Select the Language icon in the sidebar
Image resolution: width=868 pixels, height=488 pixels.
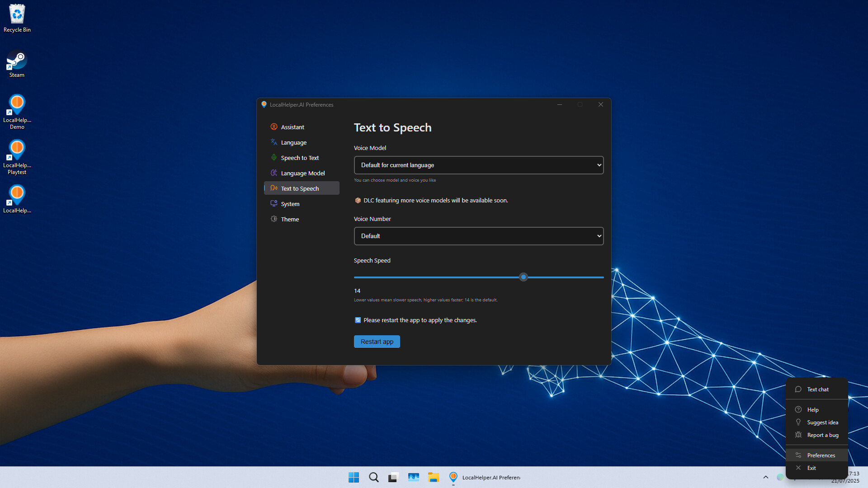[274, 142]
